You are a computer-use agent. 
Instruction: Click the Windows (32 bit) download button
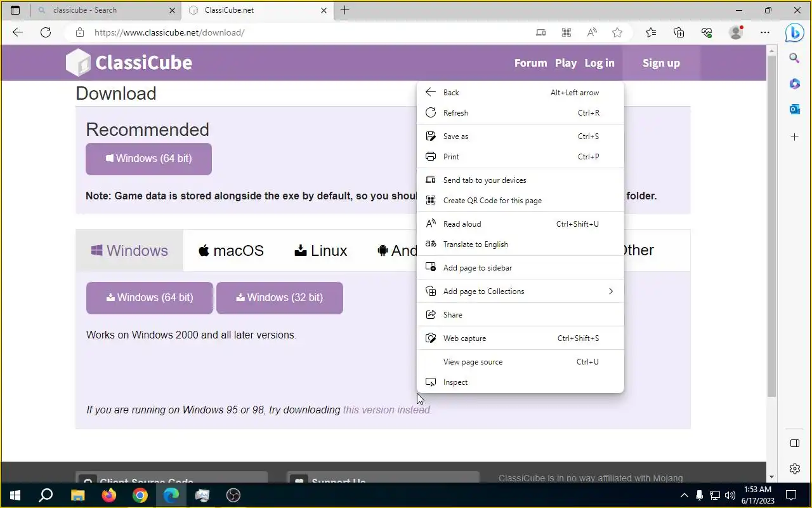[280, 298]
